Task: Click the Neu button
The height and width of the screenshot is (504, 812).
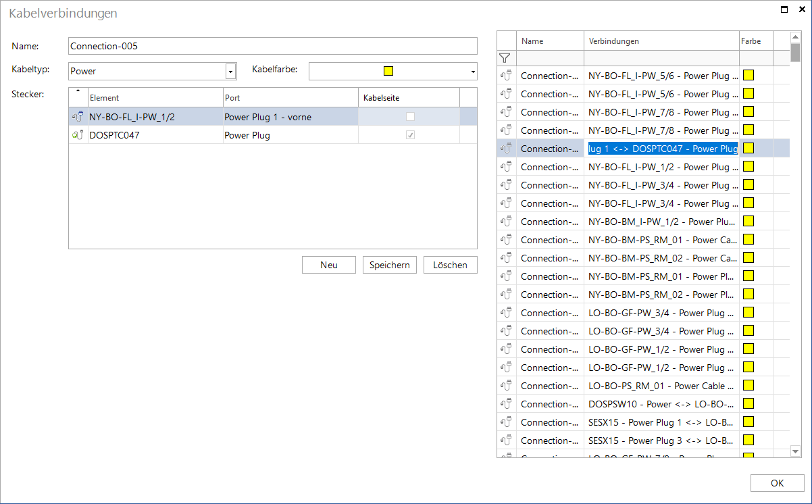Action: pyautogui.click(x=329, y=265)
